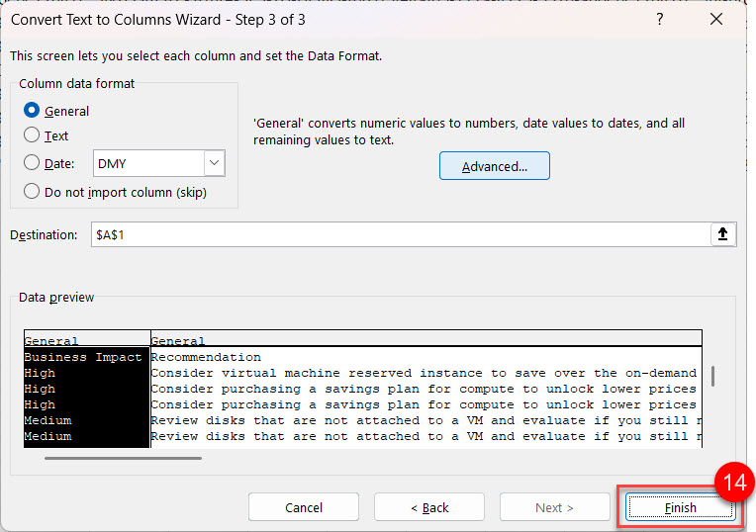Click the Destination range collapse arrow icon
The width and height of the screenshot is (756, 532).
(x=723, y=234)
